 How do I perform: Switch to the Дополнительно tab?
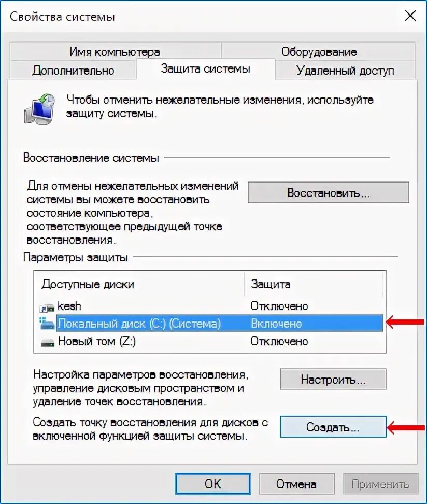coord(73,70)
